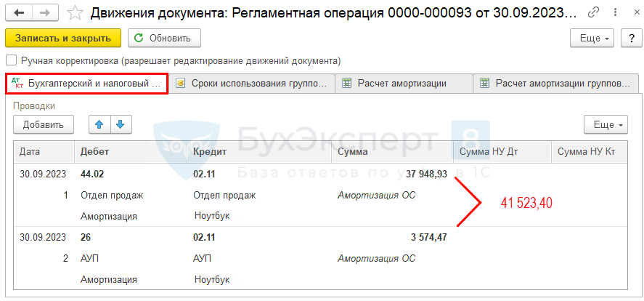Click the Дебет column header
Image resolution: width=644 pixels, height=301 pixels.
coord(131,152)
